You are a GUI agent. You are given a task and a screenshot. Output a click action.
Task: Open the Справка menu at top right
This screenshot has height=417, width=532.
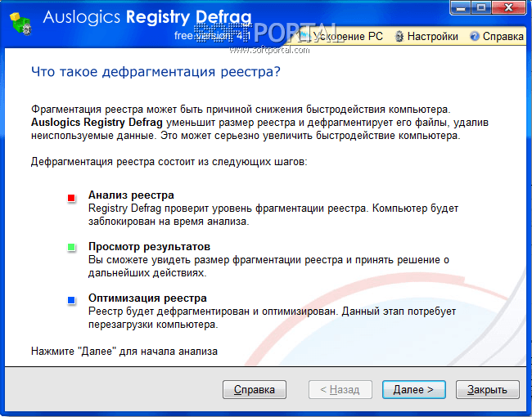point(497,36)
